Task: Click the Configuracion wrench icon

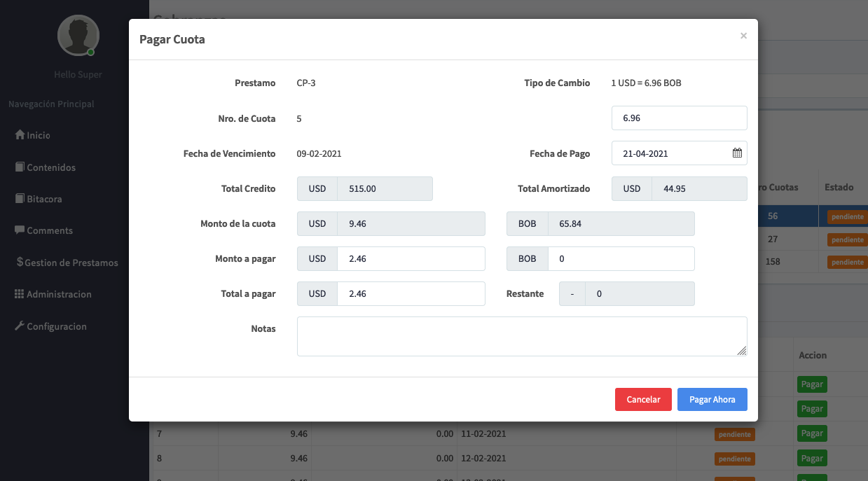Action: coord(20,326)
